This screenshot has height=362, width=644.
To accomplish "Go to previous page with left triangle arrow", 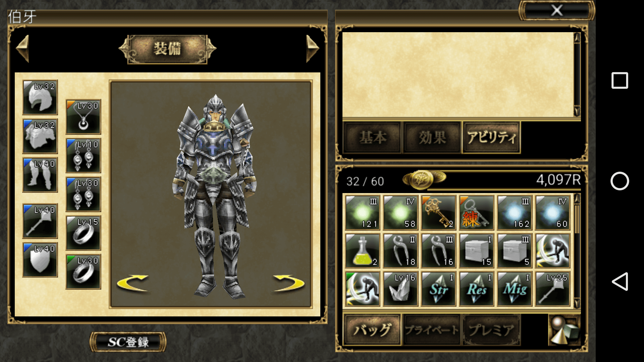I will (x=23, y=49).
